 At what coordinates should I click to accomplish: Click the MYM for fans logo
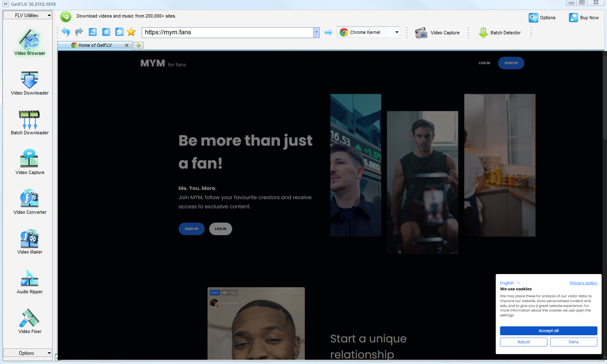tap(163, 64)
